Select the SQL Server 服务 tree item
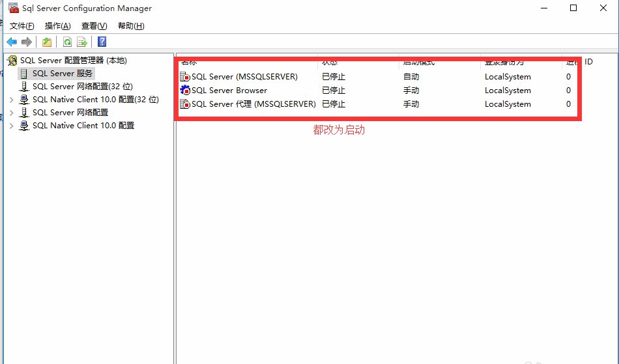Screen dimensions: 619x364 point(63,74)
